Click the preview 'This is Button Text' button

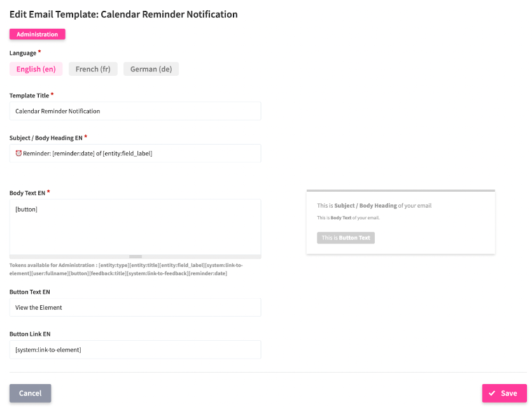click(346, 238)
